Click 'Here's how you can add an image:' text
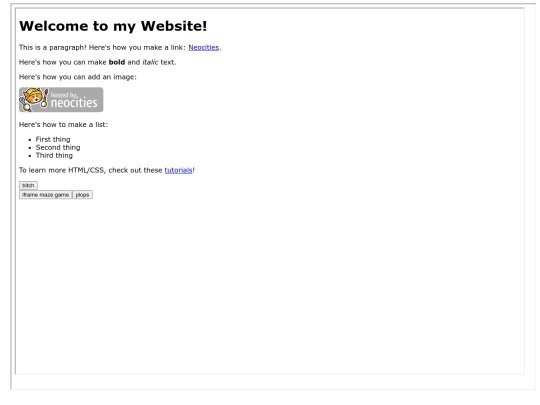This screenshot has height=405, width=540. click(x=78, y=77)
